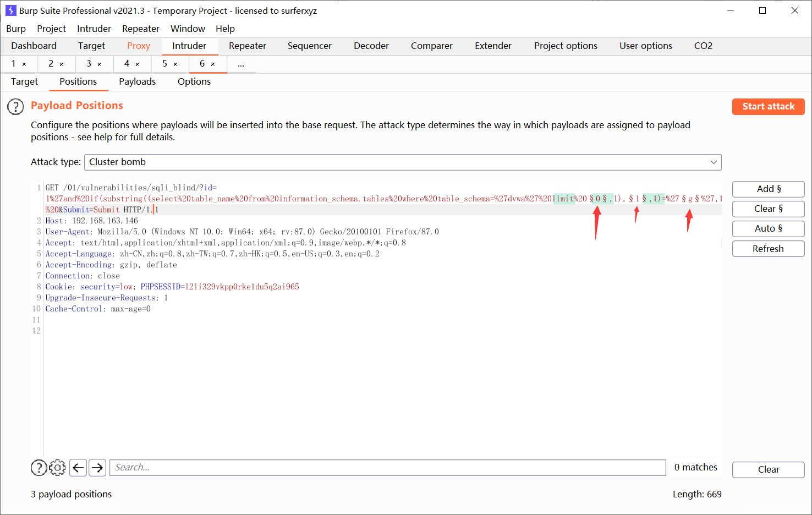Screen dimensions: 812x515
Task: Click the Burp Suite app icon in title bar
Action: (x=10, y=10)
